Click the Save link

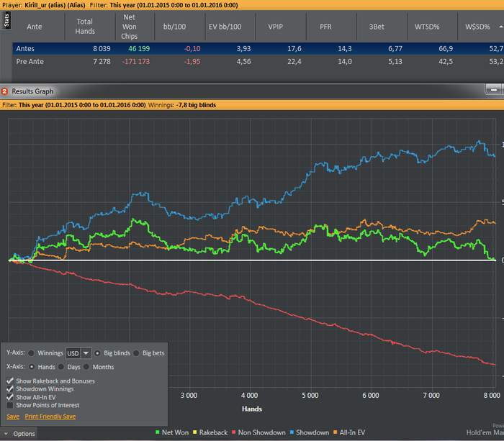pos(13,417)
